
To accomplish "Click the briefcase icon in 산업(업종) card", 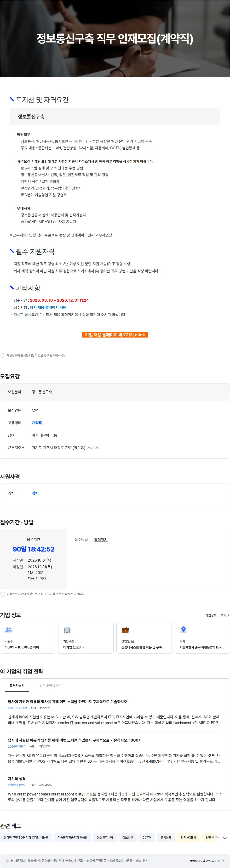I will [125, 629].
